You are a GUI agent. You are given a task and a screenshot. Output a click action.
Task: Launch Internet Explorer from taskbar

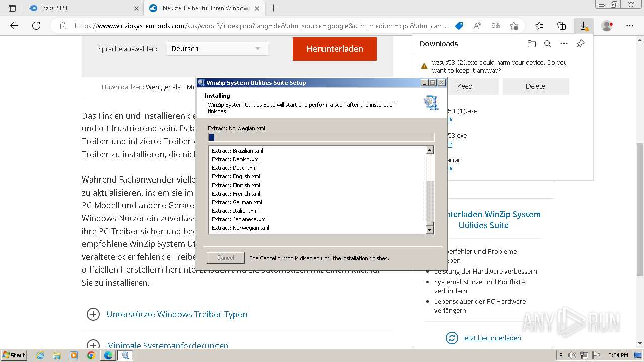click(x=40, y=355)
